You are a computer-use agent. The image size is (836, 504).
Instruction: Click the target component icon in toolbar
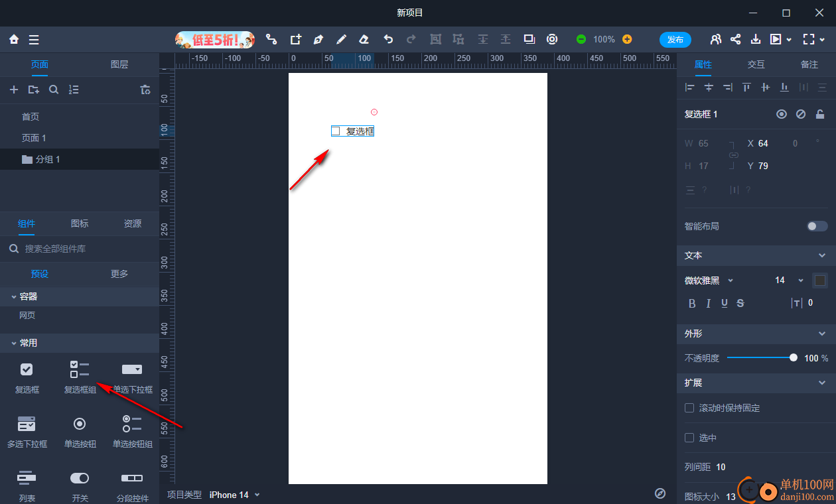point(552,40)
